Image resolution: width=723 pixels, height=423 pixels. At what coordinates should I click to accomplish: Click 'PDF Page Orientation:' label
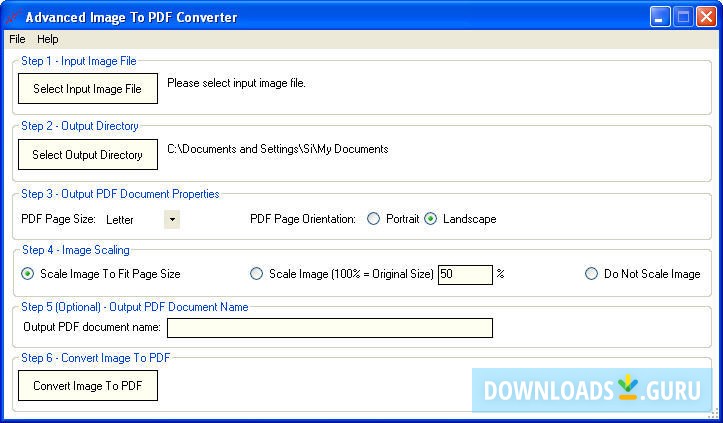303,219
